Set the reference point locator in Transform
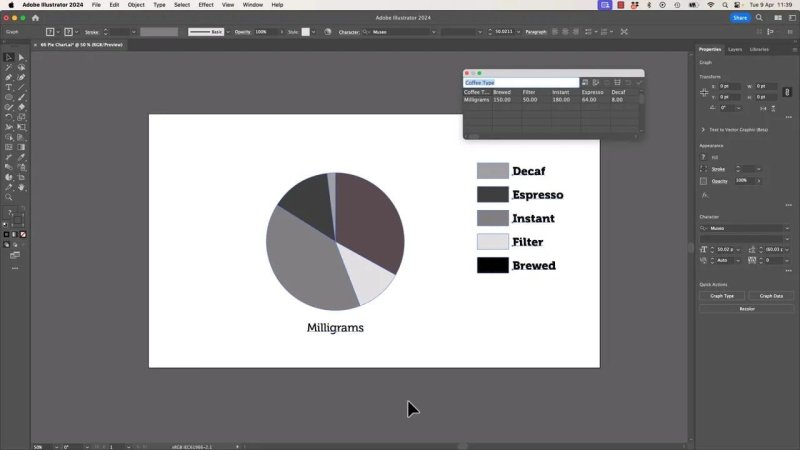The width and height of the screenshot is (800, 450). (x=704, y=92)
